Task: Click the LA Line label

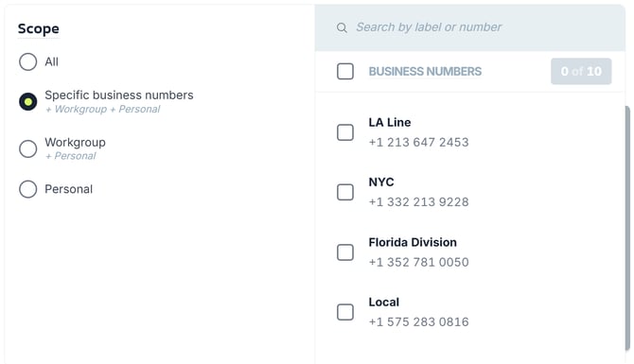Action: pyautogui.click(x=389, y=122)
